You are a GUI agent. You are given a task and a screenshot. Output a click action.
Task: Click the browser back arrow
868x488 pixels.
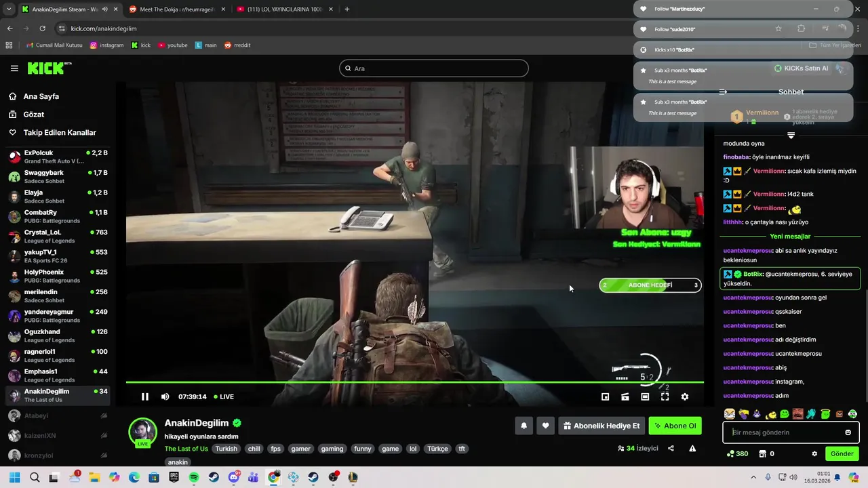click(10, 28)
